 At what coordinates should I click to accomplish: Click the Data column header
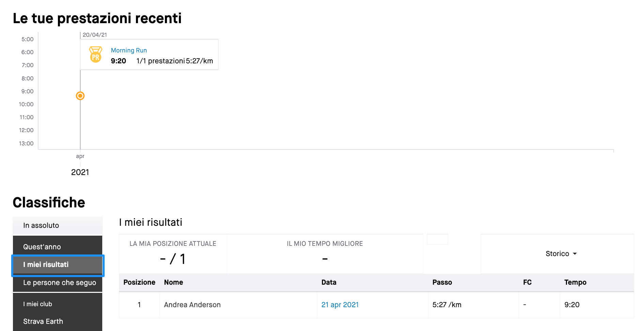pyautogui.click(x=329, y=282)
